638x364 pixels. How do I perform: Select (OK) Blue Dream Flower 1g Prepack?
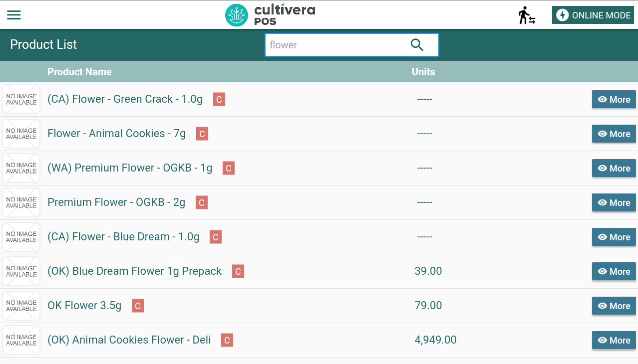point(134,271)
